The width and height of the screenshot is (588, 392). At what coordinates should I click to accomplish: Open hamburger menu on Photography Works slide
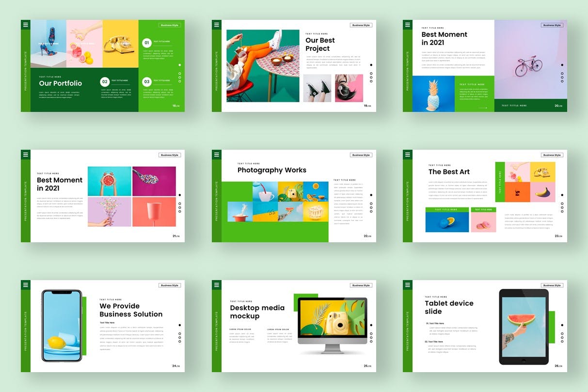[x=217, y=155]
